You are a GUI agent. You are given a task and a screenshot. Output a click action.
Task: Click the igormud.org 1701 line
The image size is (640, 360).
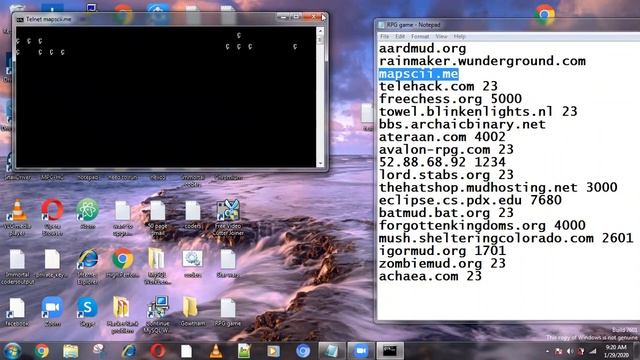point(442,251)
